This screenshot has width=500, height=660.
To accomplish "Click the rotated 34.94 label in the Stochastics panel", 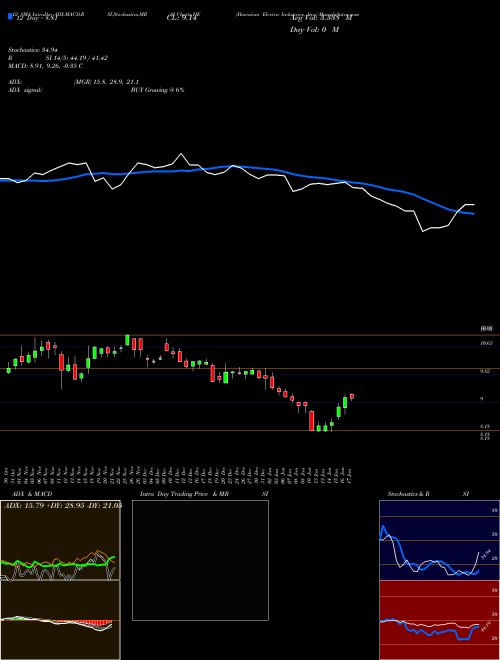I will coord(486,555).
